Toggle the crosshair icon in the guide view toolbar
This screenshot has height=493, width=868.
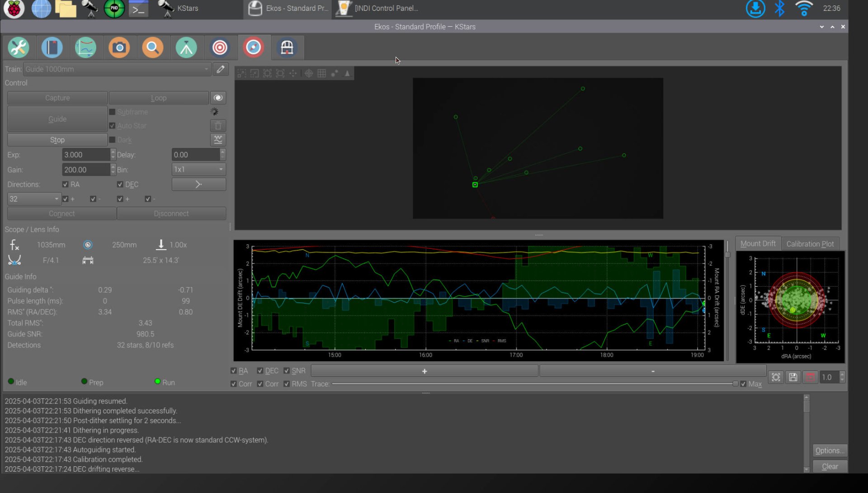point(309,73)
